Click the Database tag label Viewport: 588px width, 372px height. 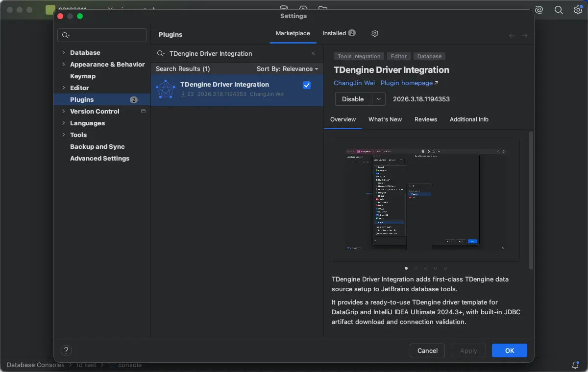tap(430, 56)
